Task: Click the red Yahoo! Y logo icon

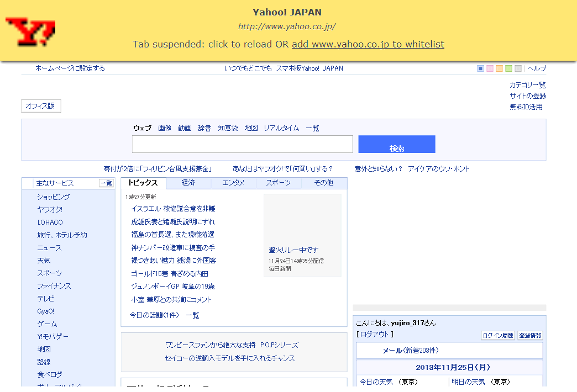Action: pos(30,31)
